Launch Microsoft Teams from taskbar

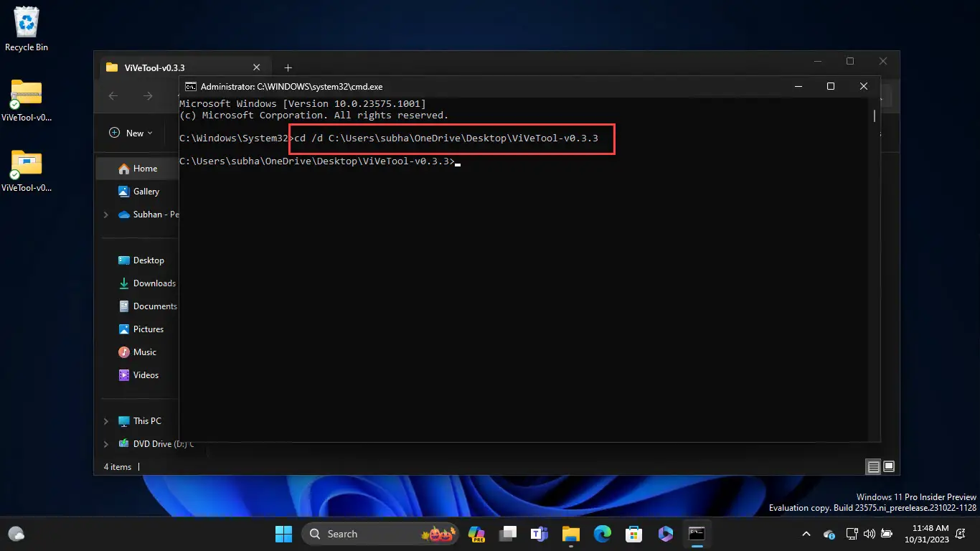[x=540, y=534]
